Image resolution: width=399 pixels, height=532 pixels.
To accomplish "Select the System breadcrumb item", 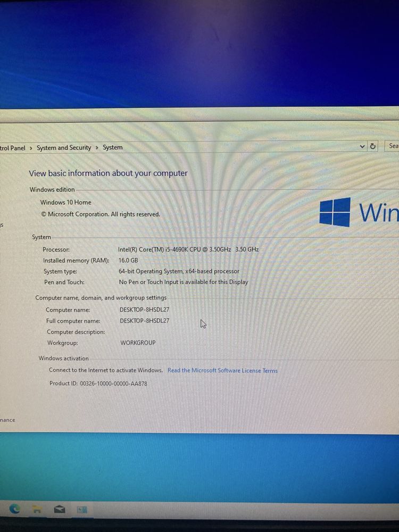I will click(113, 147).
